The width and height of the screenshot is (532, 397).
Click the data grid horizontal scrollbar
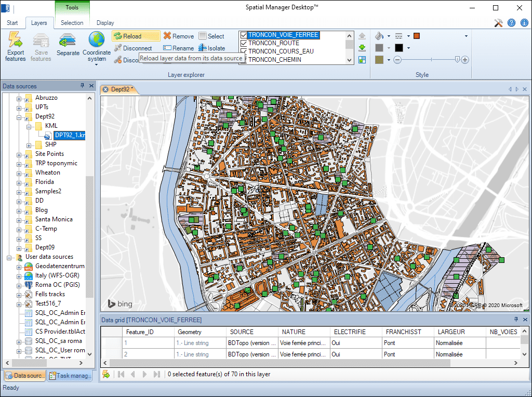click(280, 363)
